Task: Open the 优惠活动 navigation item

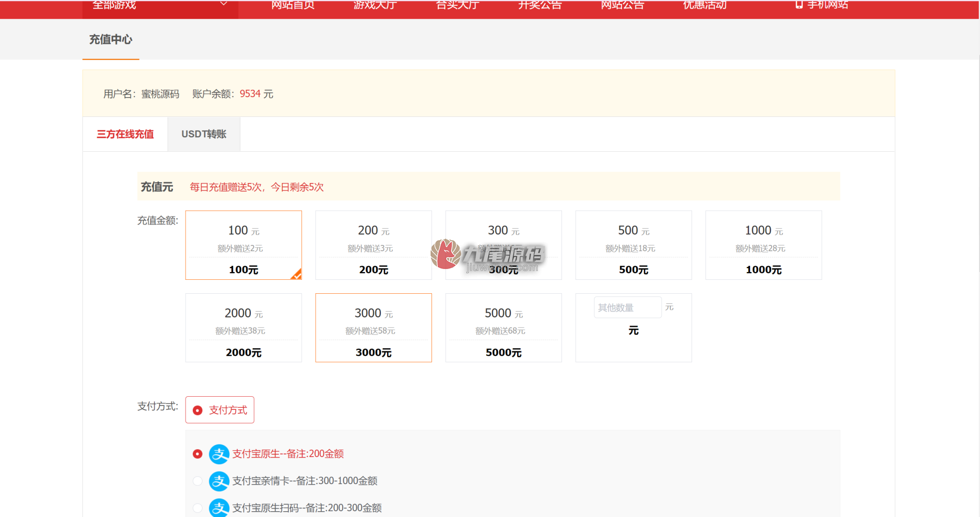Action: (x=705, y=5)
